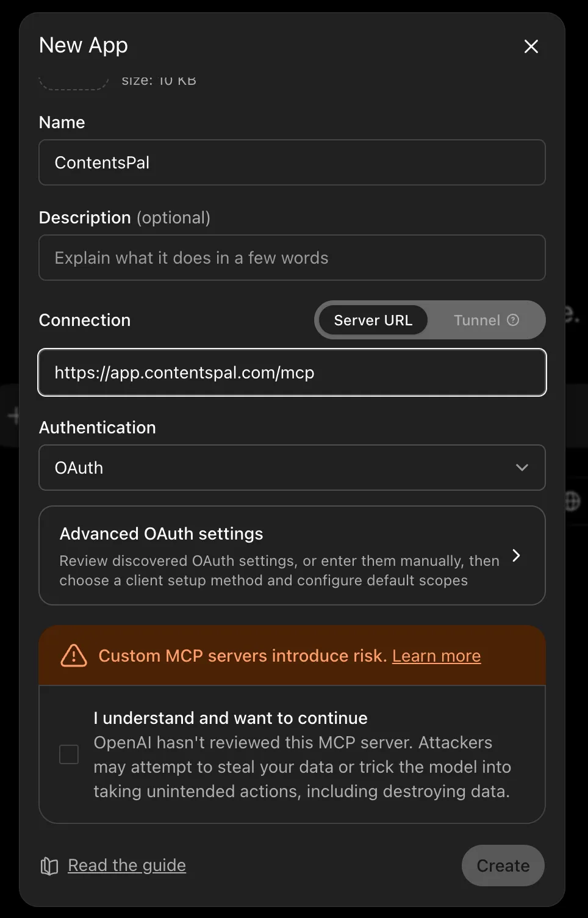Click the Authentication label text
This screenshot has height=918, width=588.
(98, 427)
